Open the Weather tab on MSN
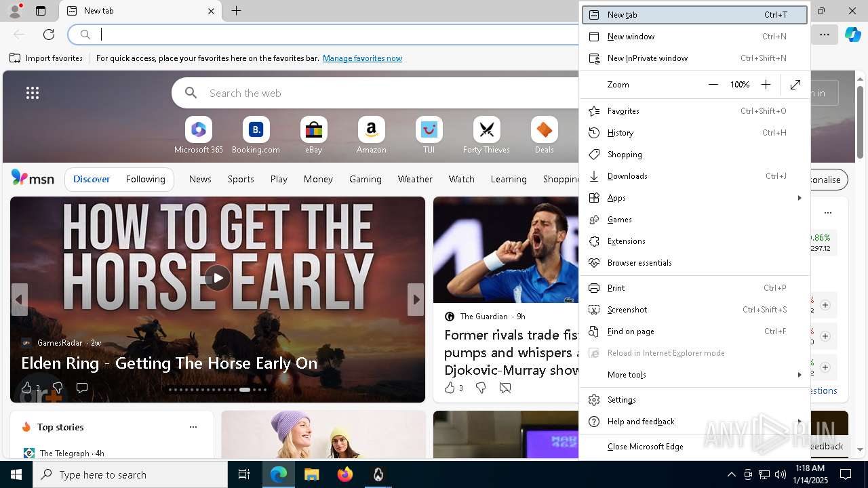Viewport: 868px width, 488px height. [415, 179]
